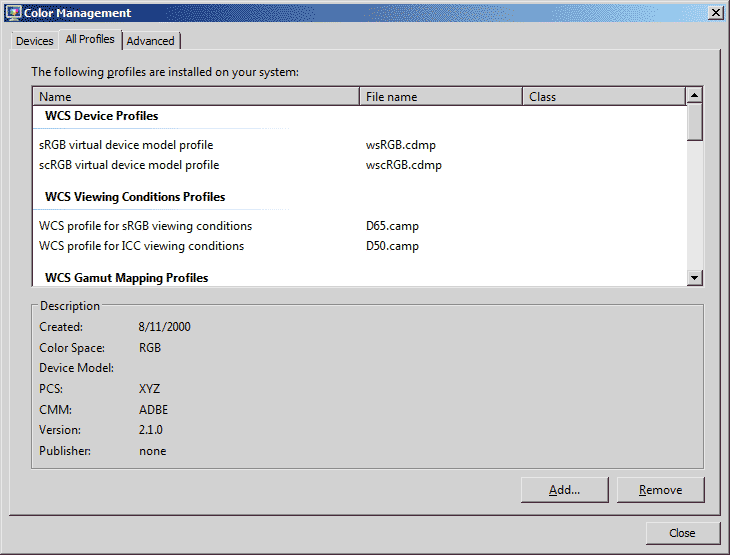Click the profile list scrollbar thumb

point(695,122)
